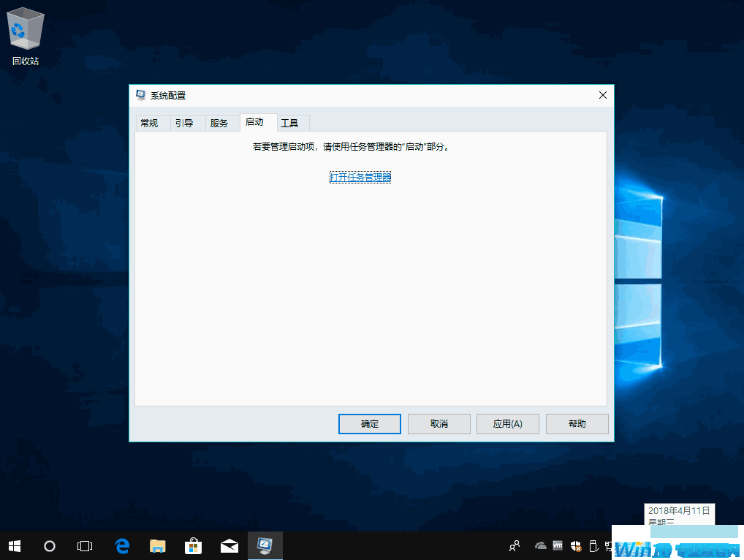
Task: Open File Explorer from taskbar
Action: click(x=157, y=545)
